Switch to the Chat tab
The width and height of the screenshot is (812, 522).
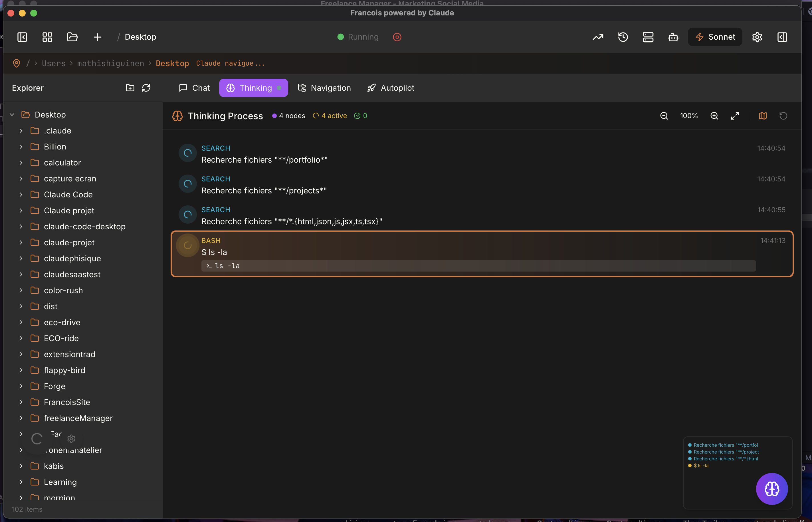pos(194,88)
